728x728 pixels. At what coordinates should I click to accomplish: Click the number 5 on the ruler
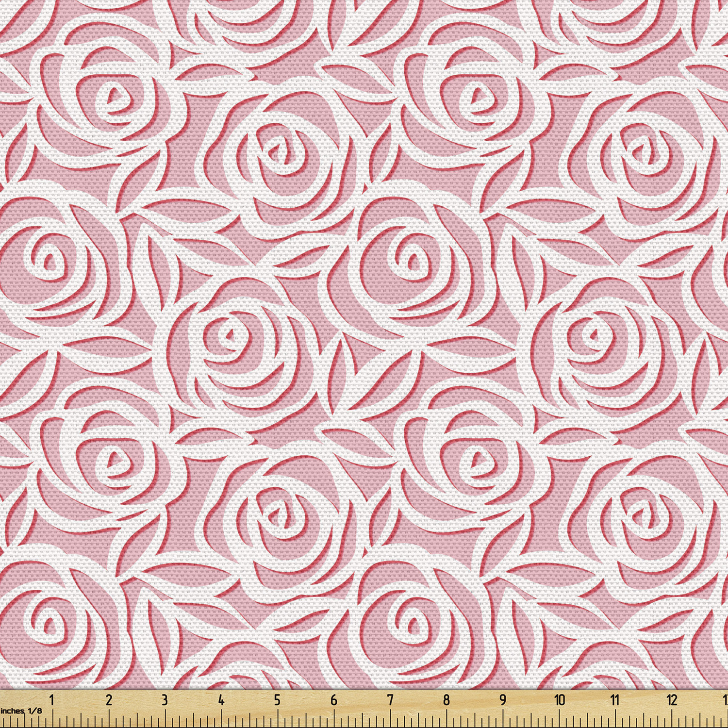(278, 700)
